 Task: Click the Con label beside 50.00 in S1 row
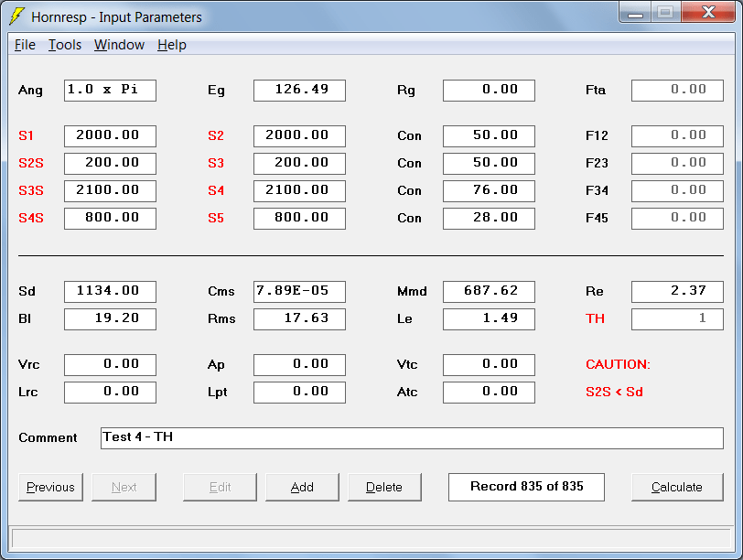409,136
